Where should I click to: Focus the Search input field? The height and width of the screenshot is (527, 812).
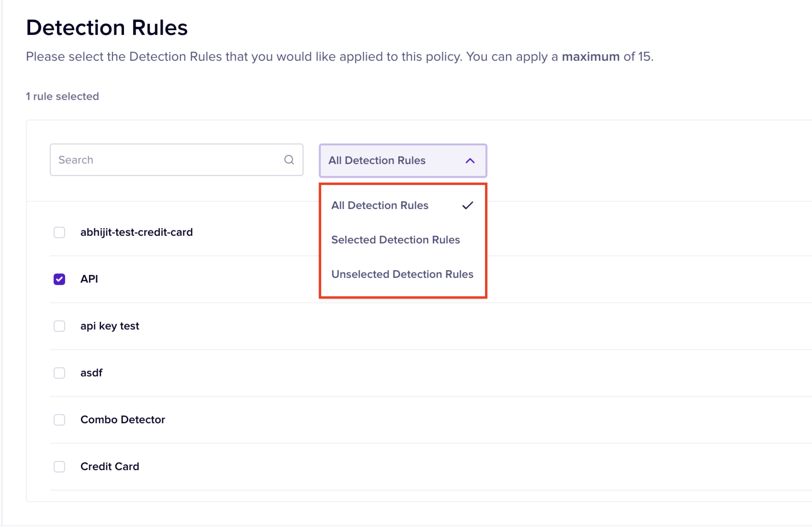tap(167, 160)
